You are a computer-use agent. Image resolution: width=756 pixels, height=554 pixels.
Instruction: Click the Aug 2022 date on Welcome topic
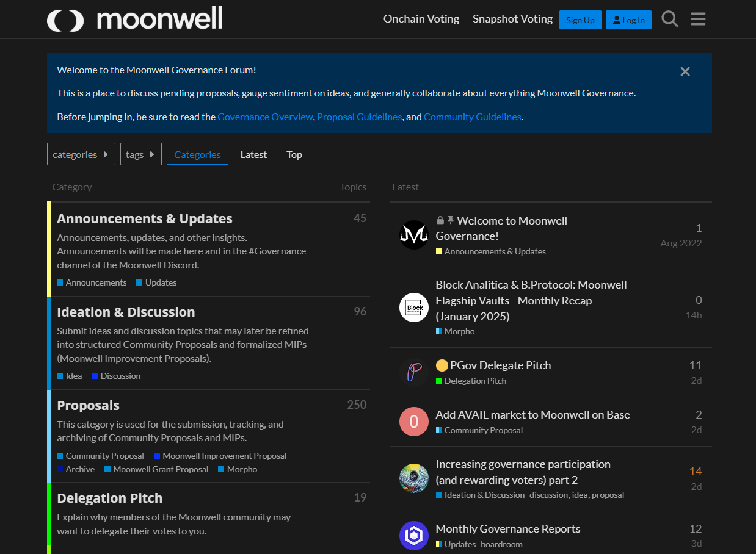(681, 243)
